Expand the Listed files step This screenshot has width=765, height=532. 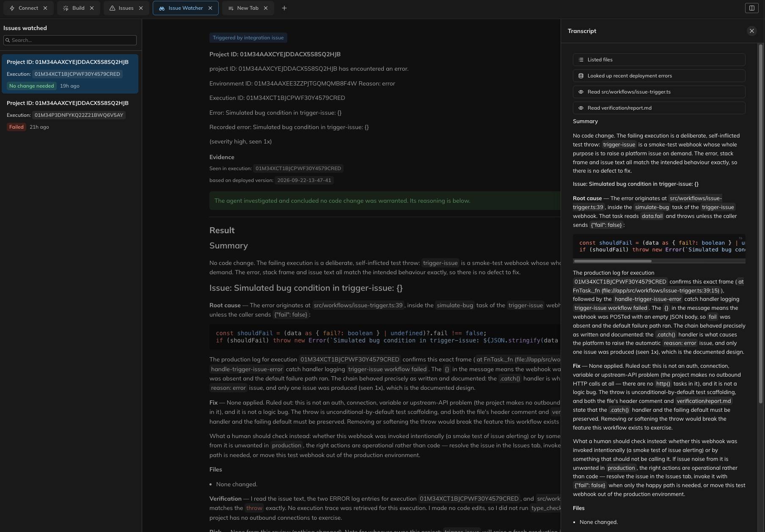[659, 60]
